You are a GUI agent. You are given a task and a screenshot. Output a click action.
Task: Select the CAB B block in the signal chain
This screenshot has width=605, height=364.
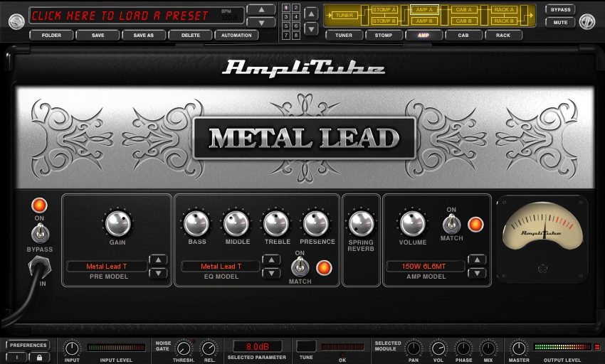(464, 21)
